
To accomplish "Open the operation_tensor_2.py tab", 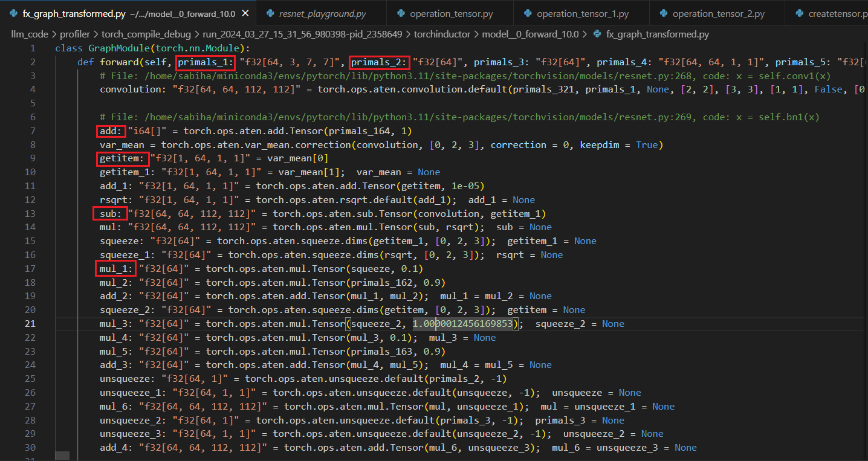I will [x=719, y=13].
